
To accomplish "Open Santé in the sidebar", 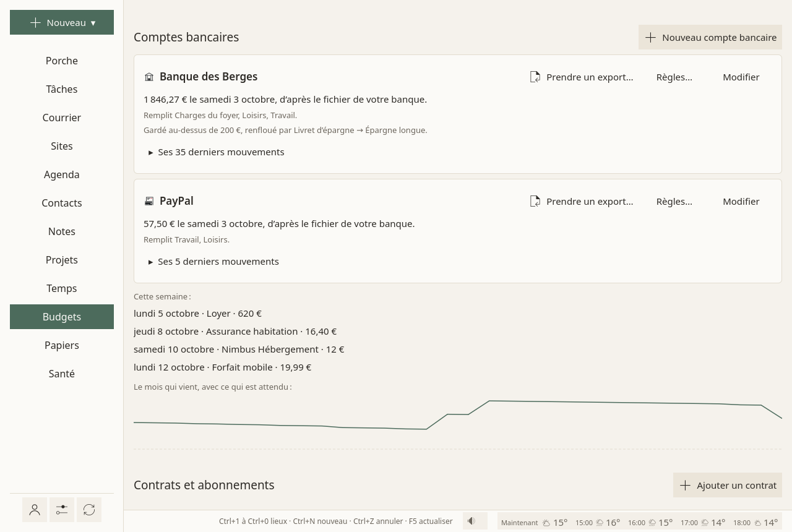I will coord(62,374).
